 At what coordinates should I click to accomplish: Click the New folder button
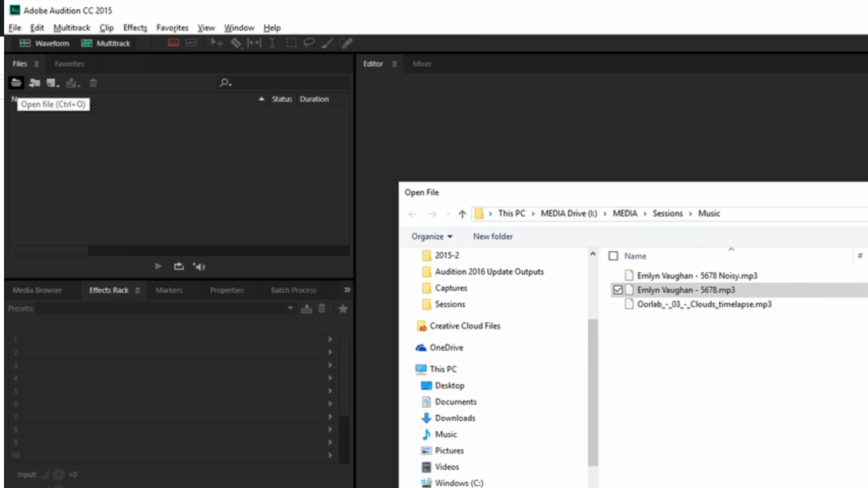[x=493, y=236]
